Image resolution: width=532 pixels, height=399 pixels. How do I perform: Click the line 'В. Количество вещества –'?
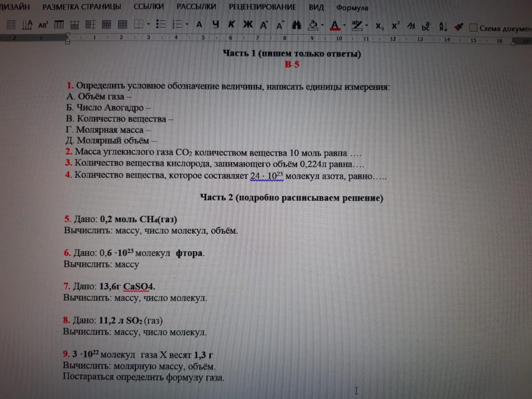tap(119, 118)
